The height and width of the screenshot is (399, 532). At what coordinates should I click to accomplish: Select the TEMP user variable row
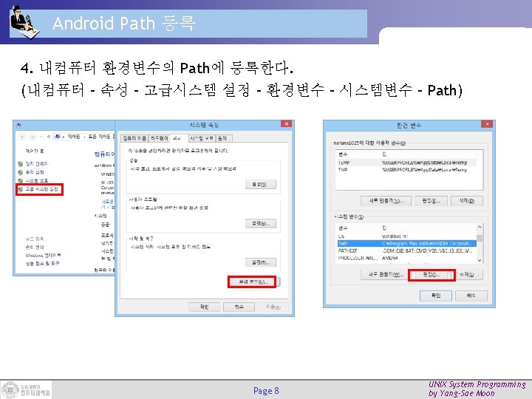406,163
